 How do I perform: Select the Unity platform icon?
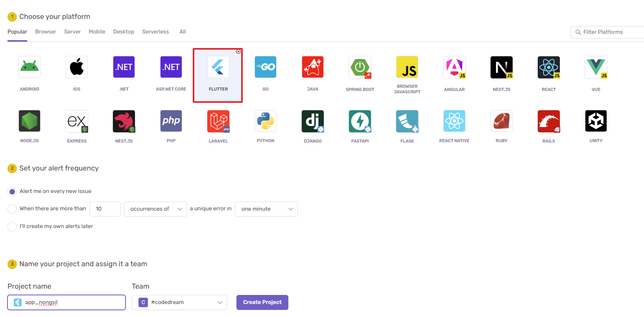pos(596,121)
